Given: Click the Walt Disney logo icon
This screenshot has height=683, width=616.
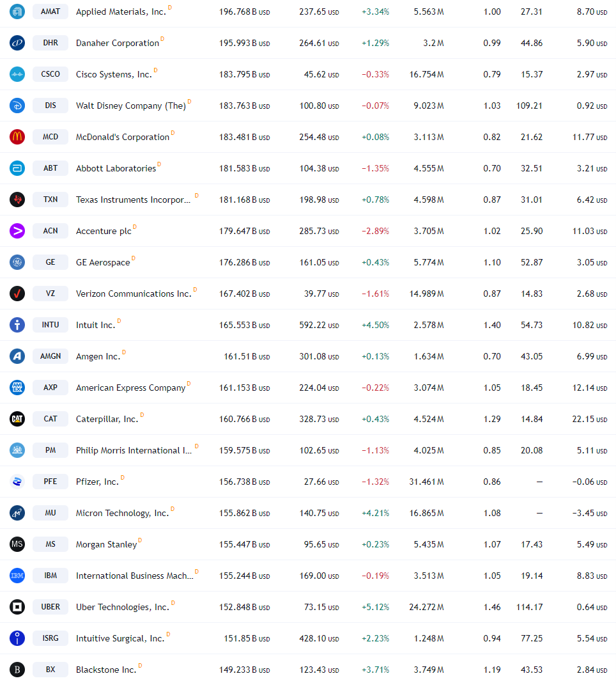Looking at the screenshot, I should click(x=17, y=106).
